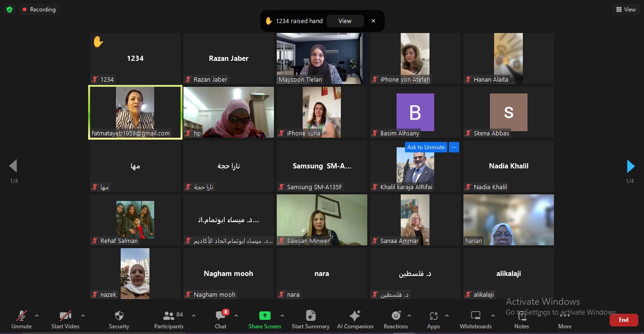Open the Chat panel
The image size is (644, 334).
tap(220, 316)
